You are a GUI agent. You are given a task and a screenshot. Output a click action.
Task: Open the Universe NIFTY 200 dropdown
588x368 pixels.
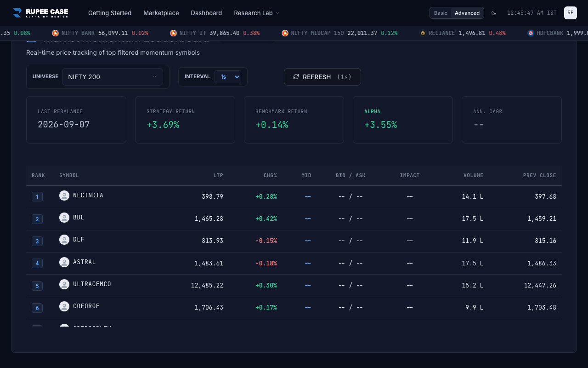click(113, 77)
